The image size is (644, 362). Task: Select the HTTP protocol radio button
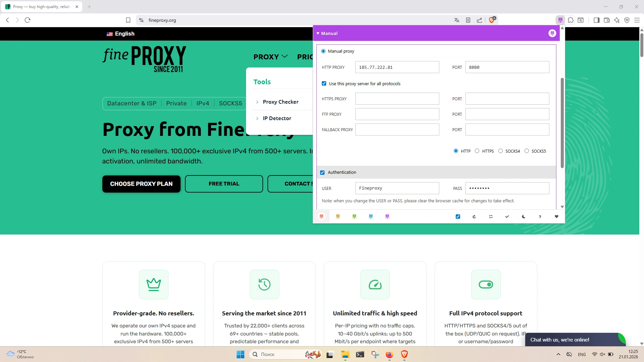pyautogui.click(x=456, y=151)
